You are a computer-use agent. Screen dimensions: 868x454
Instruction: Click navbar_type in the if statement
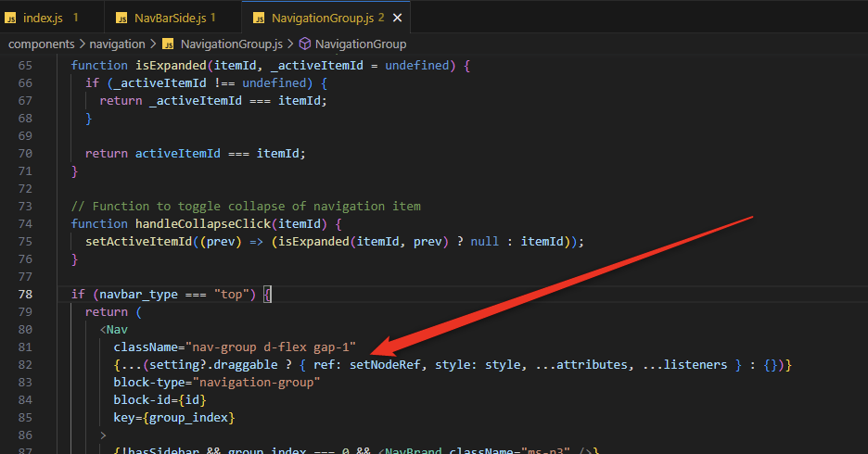click(138, 295)
